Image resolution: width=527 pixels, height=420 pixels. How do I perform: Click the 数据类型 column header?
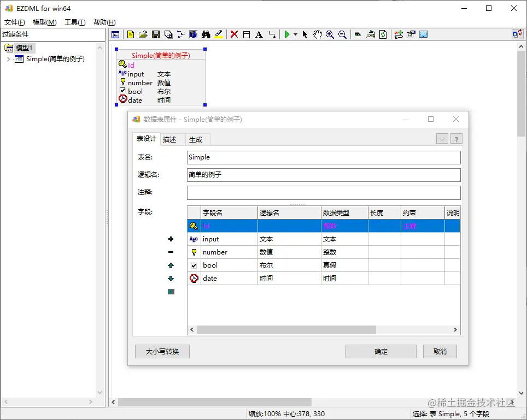[x=344, y=213]
